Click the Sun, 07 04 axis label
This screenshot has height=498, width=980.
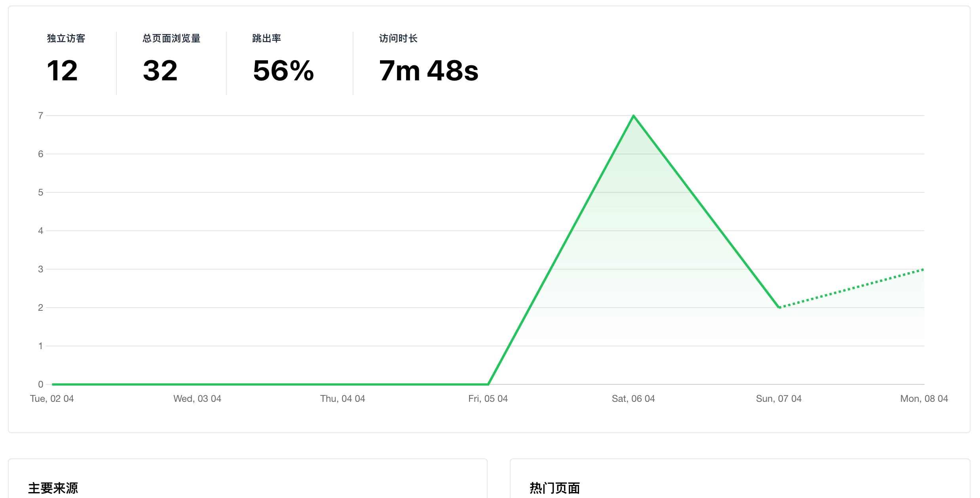778,399
